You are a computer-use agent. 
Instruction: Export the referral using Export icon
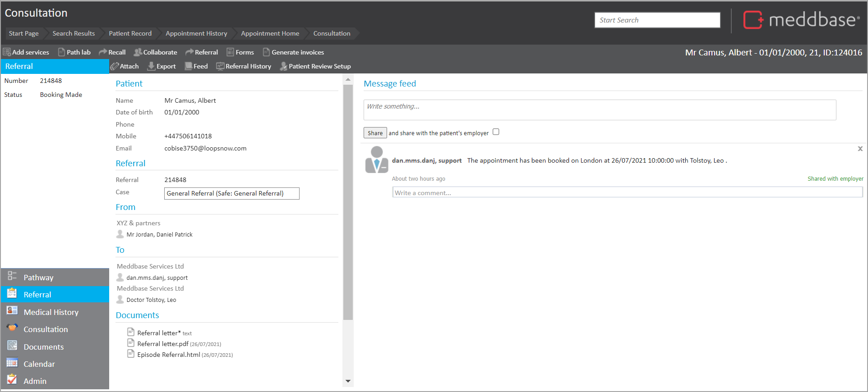pyautogui.click(x=152, y=66)
